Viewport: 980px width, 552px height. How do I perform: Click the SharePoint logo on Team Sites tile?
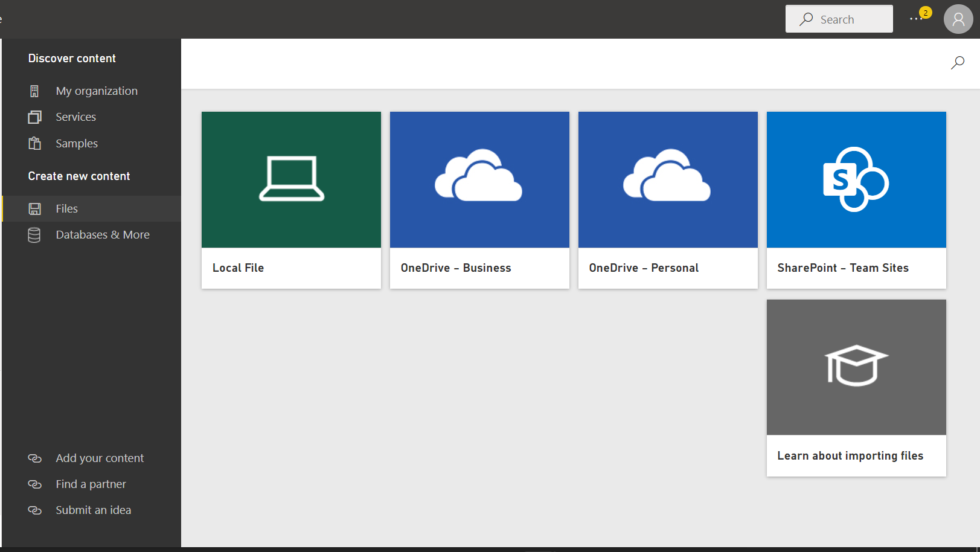856,179
